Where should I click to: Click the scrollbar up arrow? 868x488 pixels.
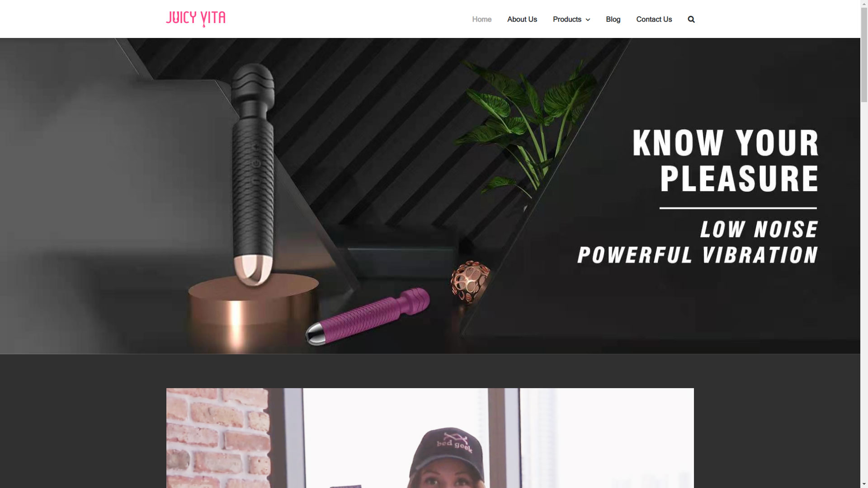pyautogui.click(x=864, y=4)
